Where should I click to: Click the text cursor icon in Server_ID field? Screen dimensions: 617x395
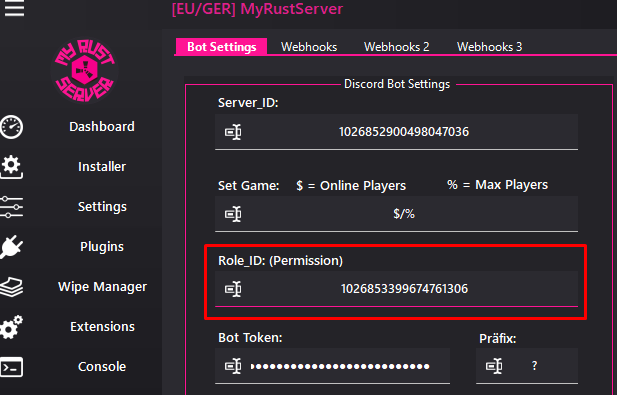(x=233, y=132)
